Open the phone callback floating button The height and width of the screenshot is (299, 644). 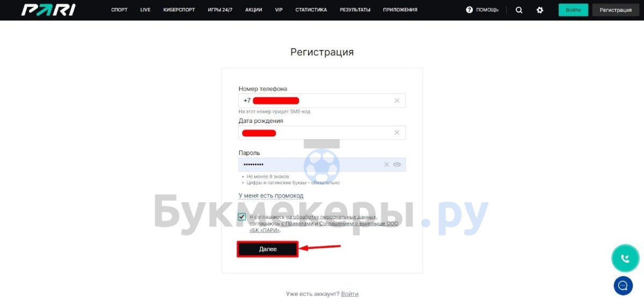point(625,258)
